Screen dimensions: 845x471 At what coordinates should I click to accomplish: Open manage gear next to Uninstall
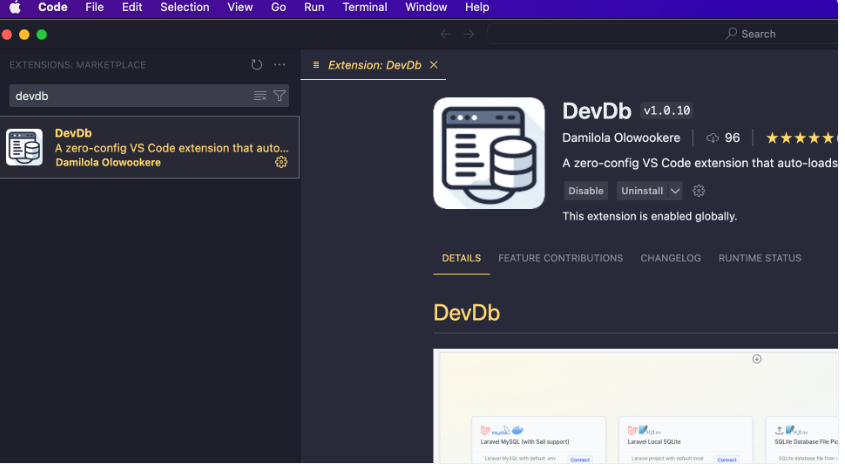point(698,191)
